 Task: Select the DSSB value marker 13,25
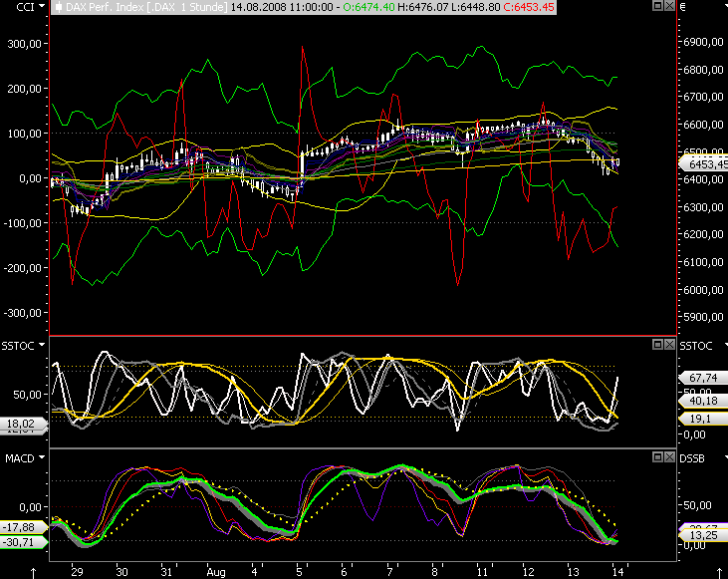pos(703,535)
